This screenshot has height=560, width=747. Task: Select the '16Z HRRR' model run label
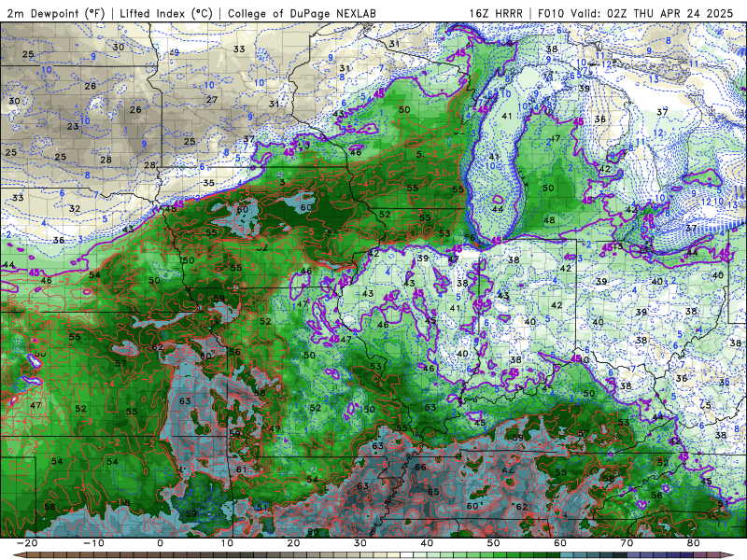pyautogui.click(x=496, y=13)
